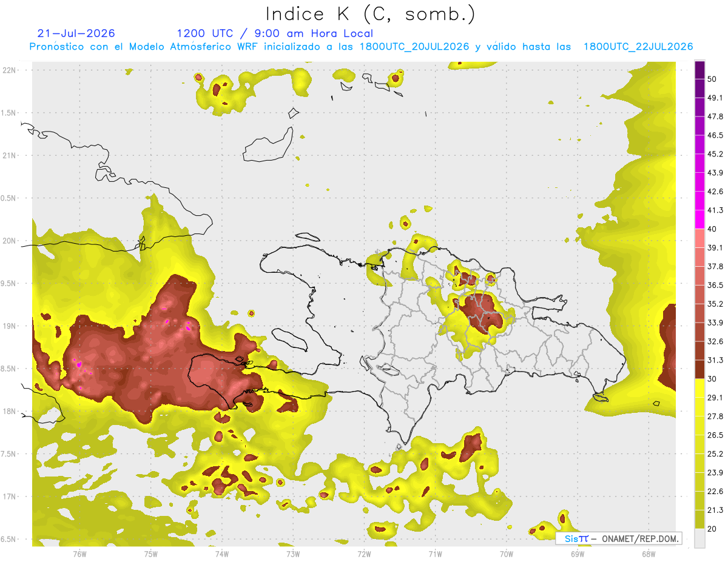Select the magenta swatch between 40 and 41.3
Screen dimensions: 728x562
pos(699,219)
